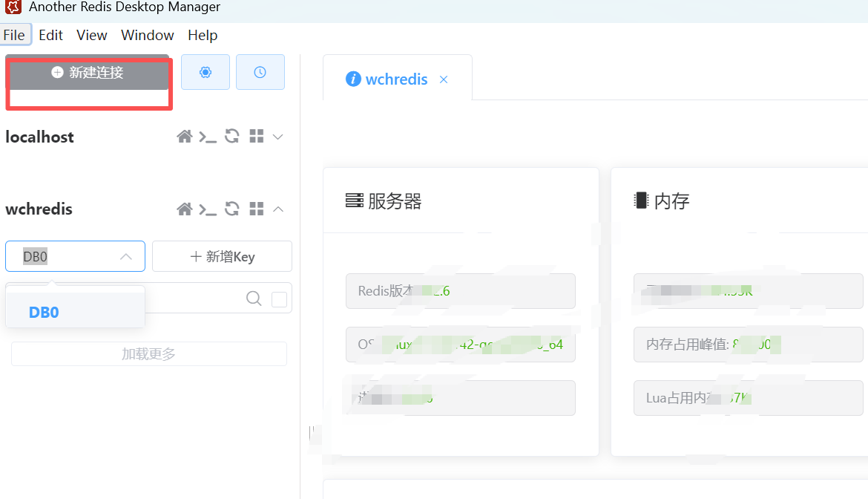Click the Redis版本 version field
868x499 pixels.
tap(461, 291)
